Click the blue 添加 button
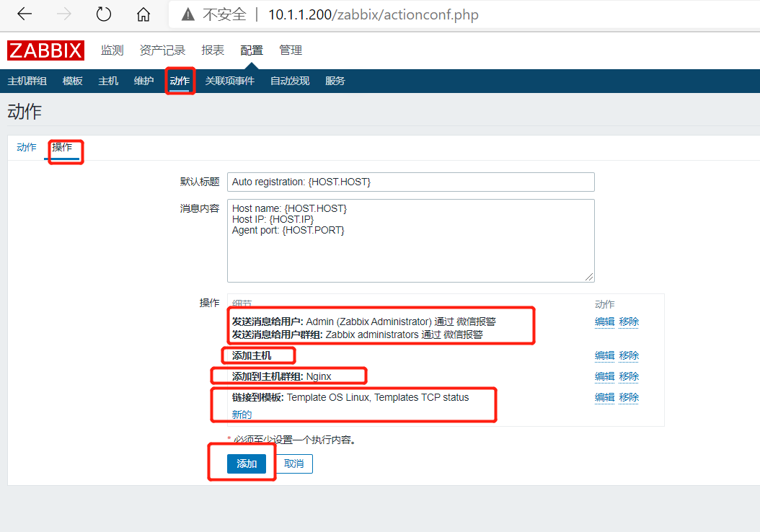The image size is (760, 532). tap(246, 464)
